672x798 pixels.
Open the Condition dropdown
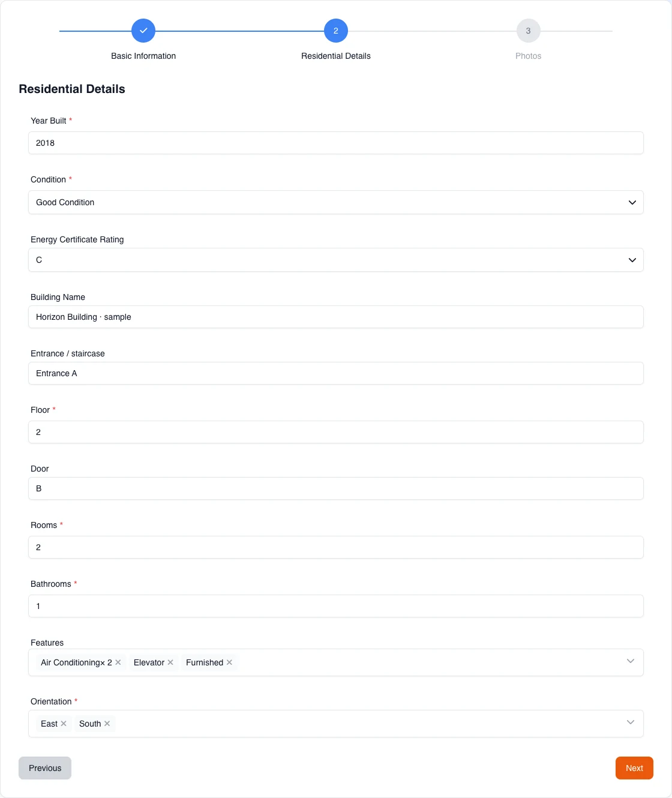336,202
